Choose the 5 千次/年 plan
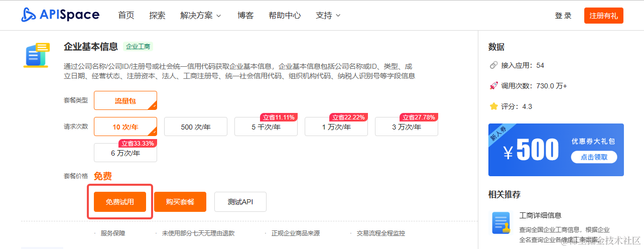Screen dimensions: 644x249 coord(266,127)
